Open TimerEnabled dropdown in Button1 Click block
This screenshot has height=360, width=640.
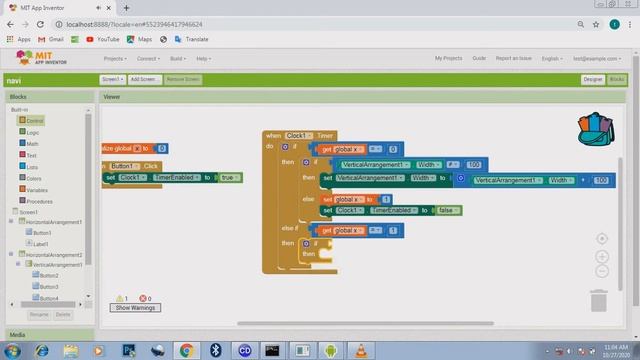pos(177,178)
